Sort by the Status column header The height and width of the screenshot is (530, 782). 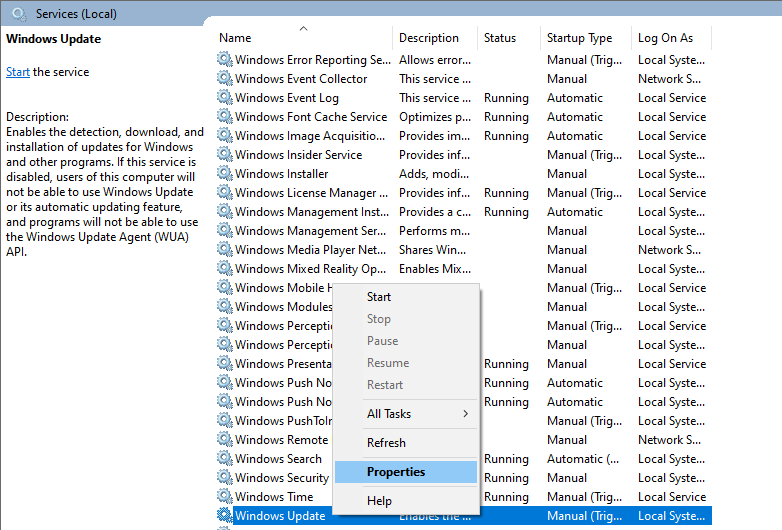[x=500, y=38]
